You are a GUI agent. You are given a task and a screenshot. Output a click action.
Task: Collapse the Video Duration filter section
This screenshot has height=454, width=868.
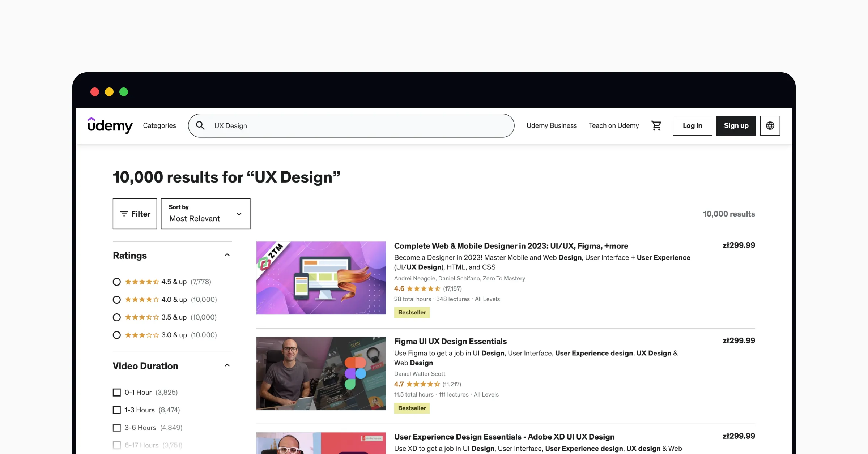tap(227, 365)
